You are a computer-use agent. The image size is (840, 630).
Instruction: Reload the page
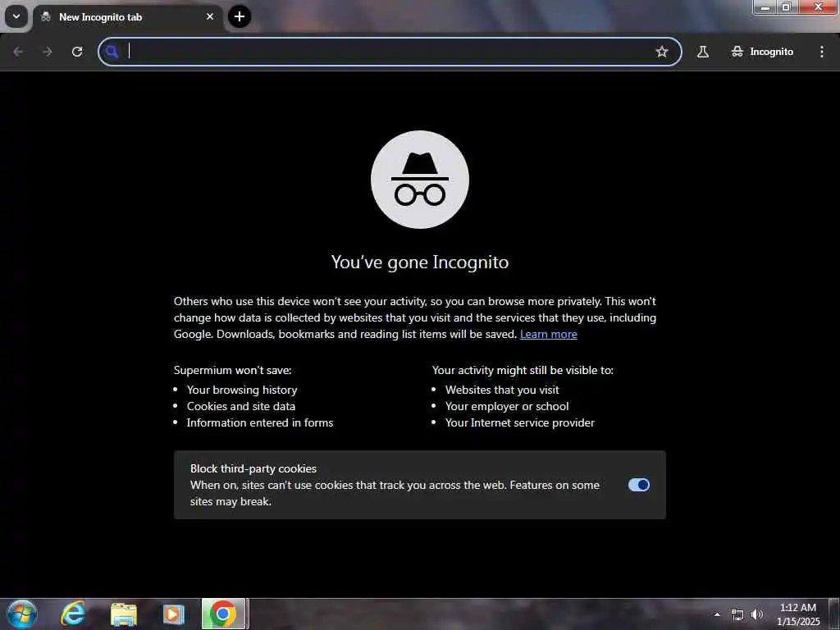pyautogui.click(x=77, y=52)
